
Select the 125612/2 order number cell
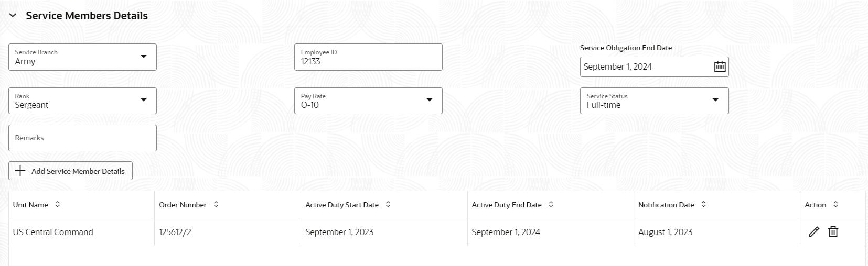click(x=227, y=232)
